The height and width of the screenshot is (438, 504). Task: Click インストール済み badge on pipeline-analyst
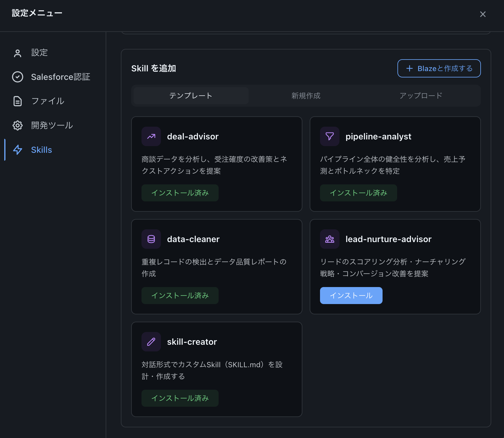pos(358,193)
